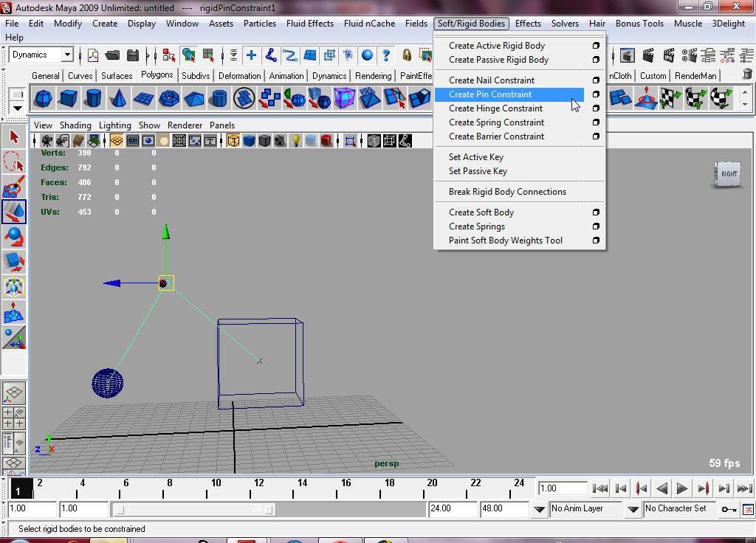Choose the Select tool arrow
The height and width of the screenshot is (543, 756).
[x=14, y=136]
